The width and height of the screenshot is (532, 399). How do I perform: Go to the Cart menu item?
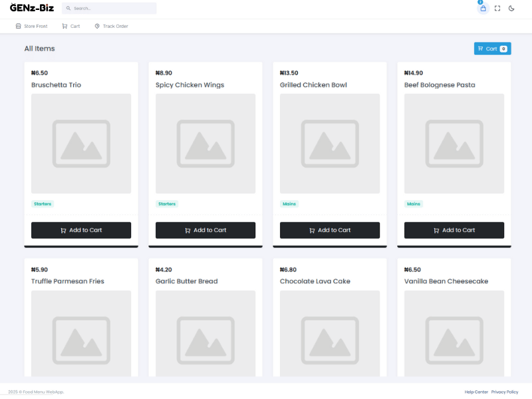(x=70, y=26)
